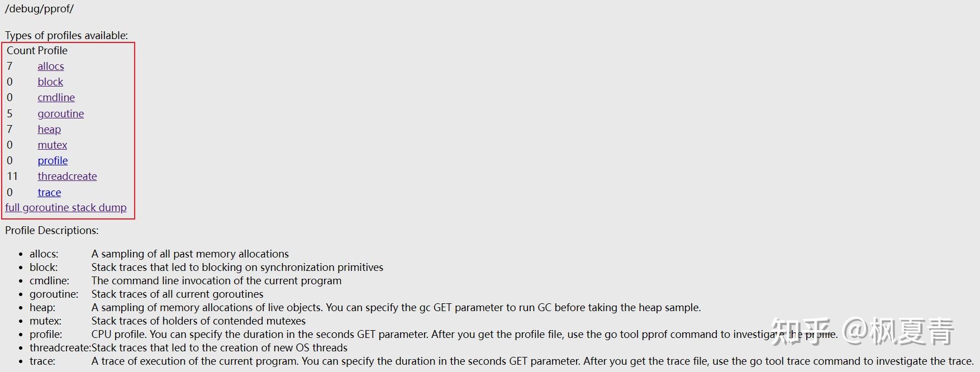Click the Profile Descriptions heading

(x=51, y=231)
